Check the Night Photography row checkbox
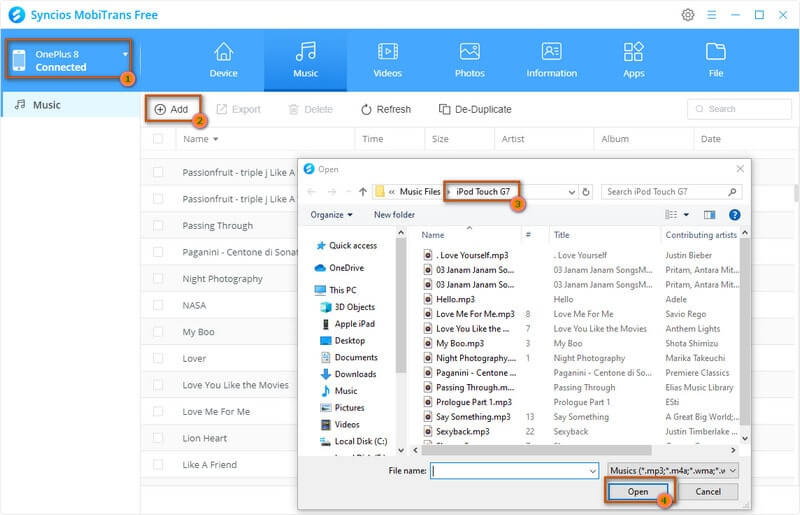Image resolution: width=800 pixels, height=515 pixels. click(x=158, y=279)
